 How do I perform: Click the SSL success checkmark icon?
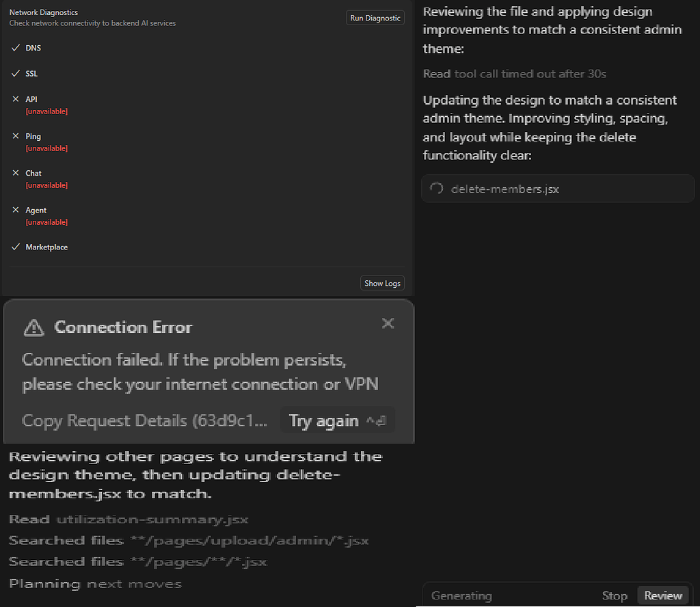[16, 73]
